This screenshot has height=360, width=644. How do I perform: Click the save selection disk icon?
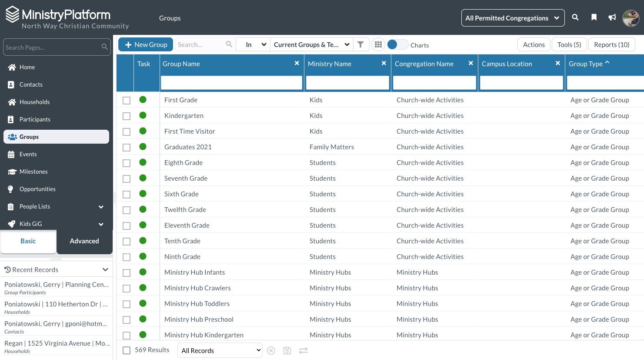(x=287, y=350)
